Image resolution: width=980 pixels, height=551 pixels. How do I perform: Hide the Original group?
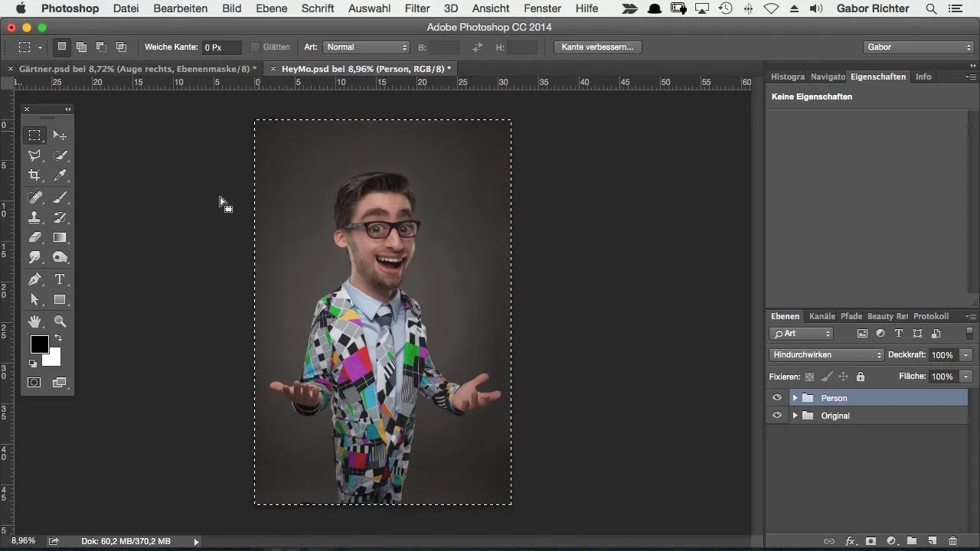(777, 416)
